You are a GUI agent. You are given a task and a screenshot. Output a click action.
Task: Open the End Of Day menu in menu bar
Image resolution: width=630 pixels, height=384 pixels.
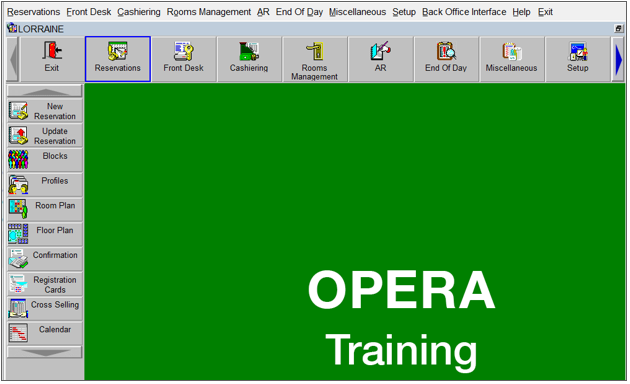(x=299, y=12)
